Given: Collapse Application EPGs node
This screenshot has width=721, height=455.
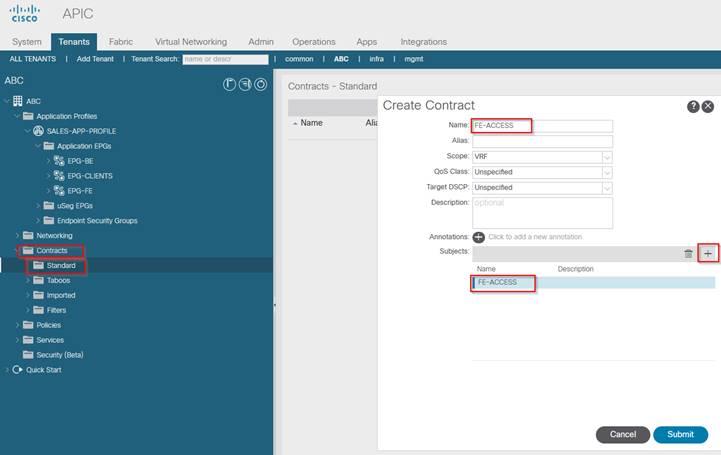Looking at the screenshot, I should (x=38, y=146).
